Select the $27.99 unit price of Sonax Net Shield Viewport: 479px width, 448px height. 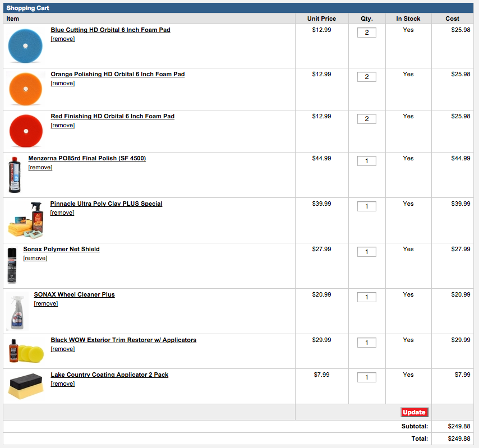[321, 250]
